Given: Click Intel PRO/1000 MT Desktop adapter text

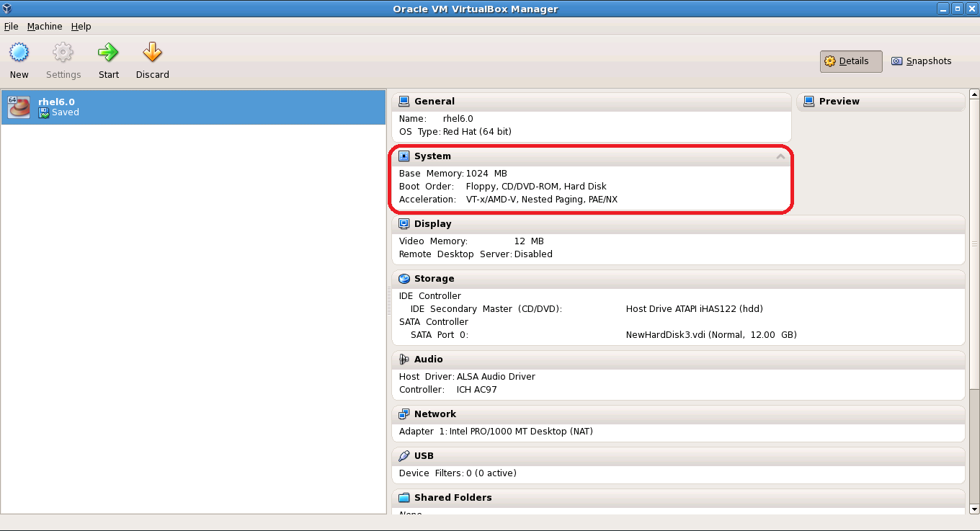Looking at the screenshot, I should point(521,432).
